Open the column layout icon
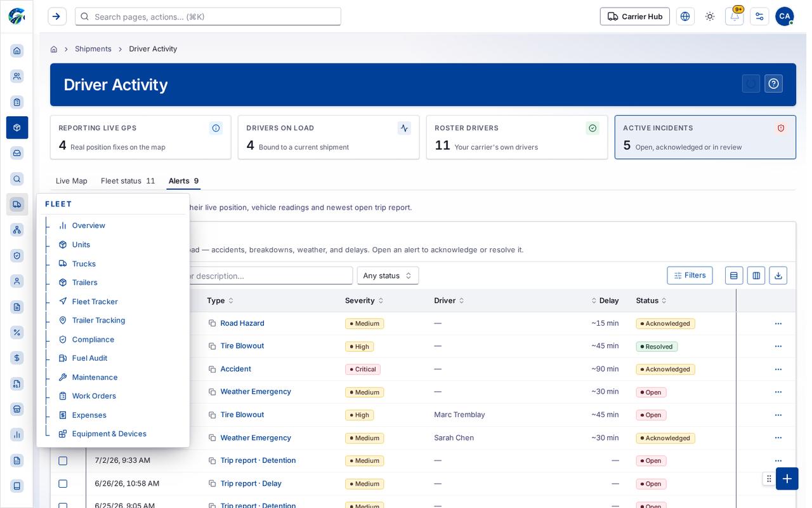Image resolution: width=812 pixels, height=508 pixels. click(756, 276)
